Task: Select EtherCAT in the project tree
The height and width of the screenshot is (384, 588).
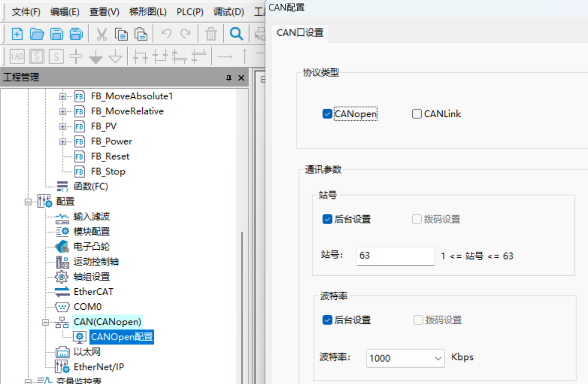Action: point(93,292)
